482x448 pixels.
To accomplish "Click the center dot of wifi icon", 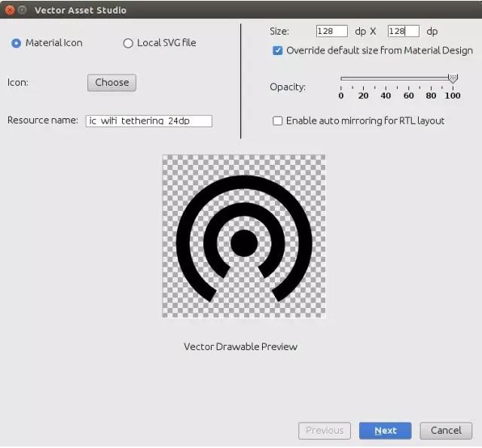I will 244,243.
